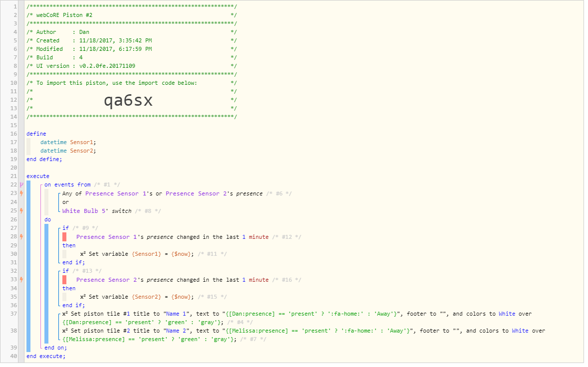Click the lightning bolt beside line 25
Screen dimensions: 588x367
point(21,211)
